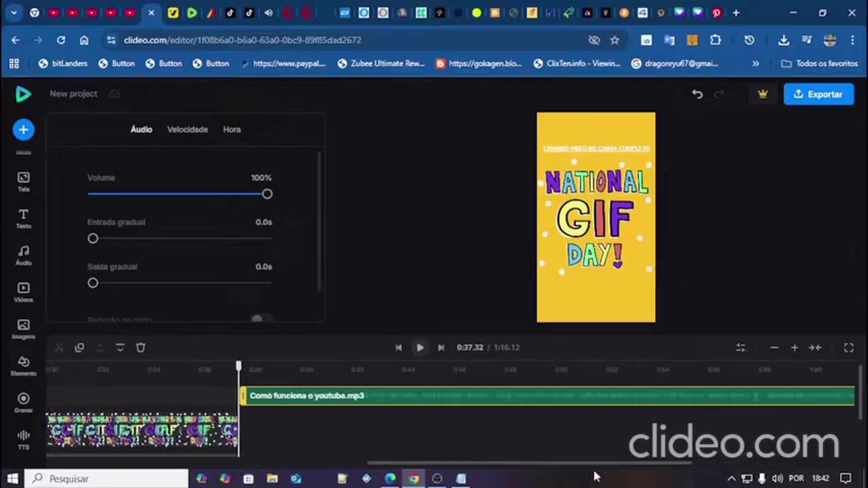Zoom out the timeline

(x=774, y=348)
